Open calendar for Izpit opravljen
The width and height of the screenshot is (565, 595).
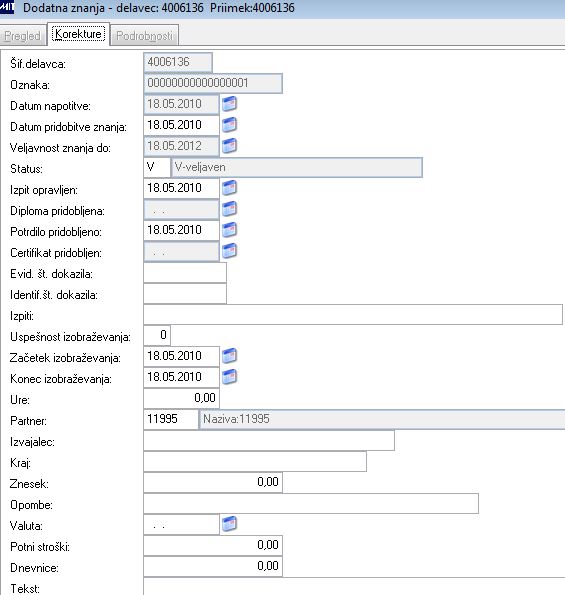coord(229,187)
